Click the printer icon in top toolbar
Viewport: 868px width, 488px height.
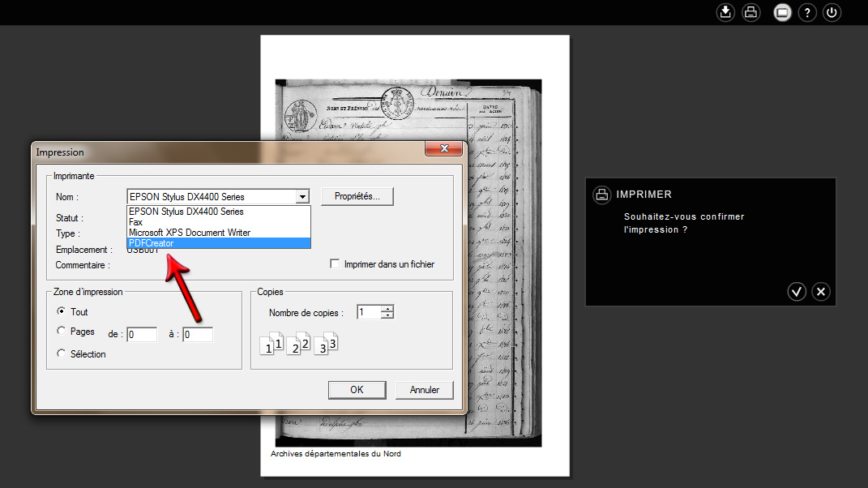click(x=751, y=12)
